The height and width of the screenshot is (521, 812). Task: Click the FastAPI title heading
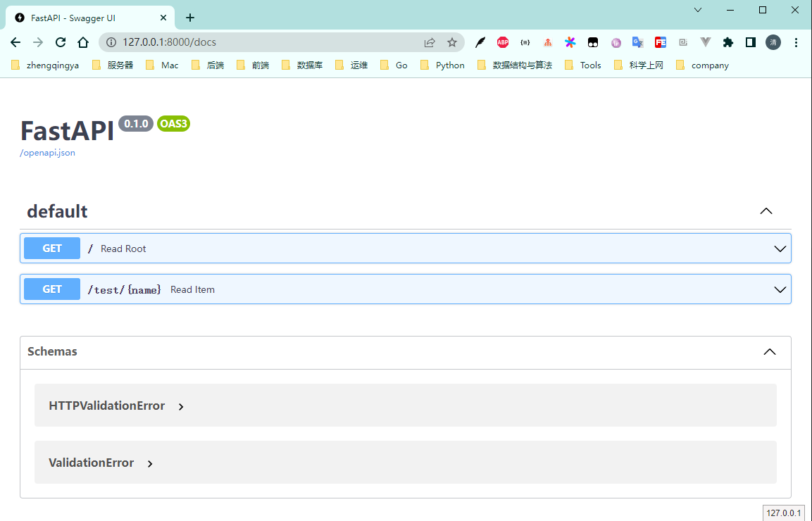(67, 130)
